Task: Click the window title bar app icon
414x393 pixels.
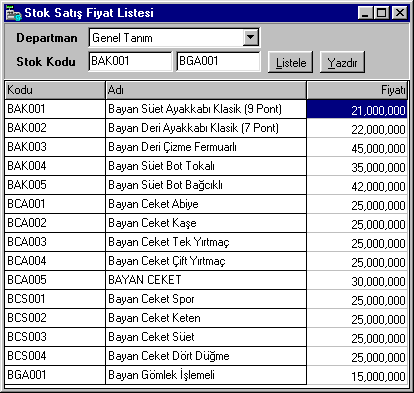Action: (x=14, y=13)
